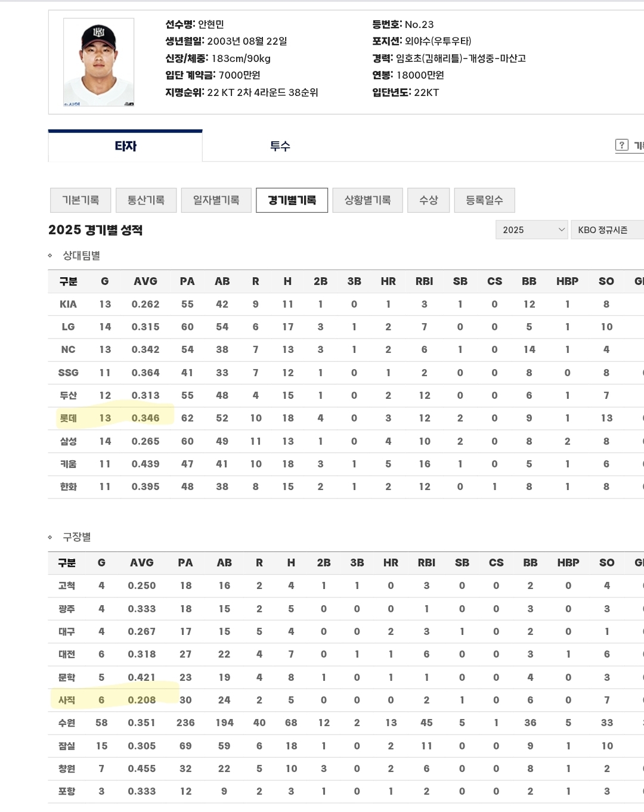The width and height of the screenshot is (644, 812).
Task: Click the 키움 team row label
Action: coord(68,464)
